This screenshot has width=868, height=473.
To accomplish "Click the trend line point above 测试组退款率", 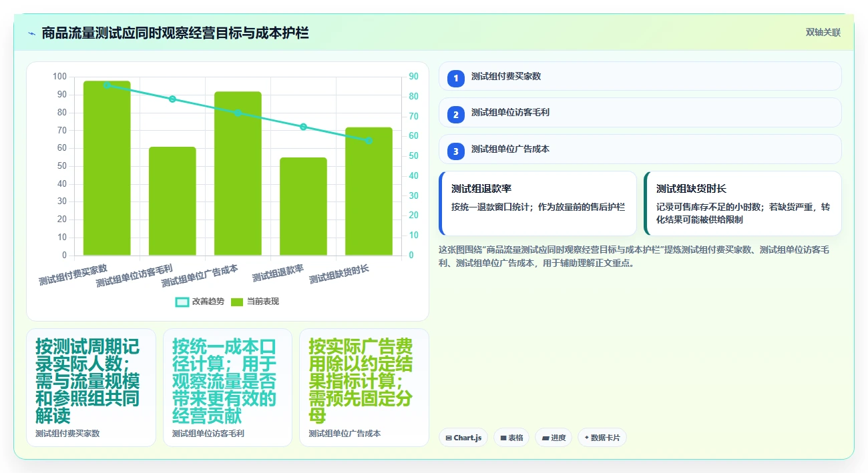I will pyautogui.click(x=303, y=127).
